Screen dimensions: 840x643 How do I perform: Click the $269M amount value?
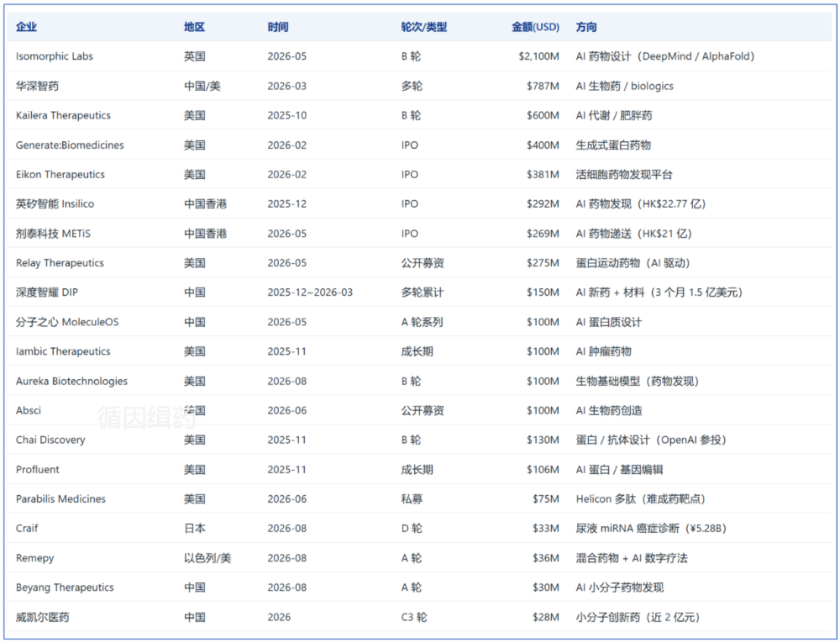click(x=543, y=233)
